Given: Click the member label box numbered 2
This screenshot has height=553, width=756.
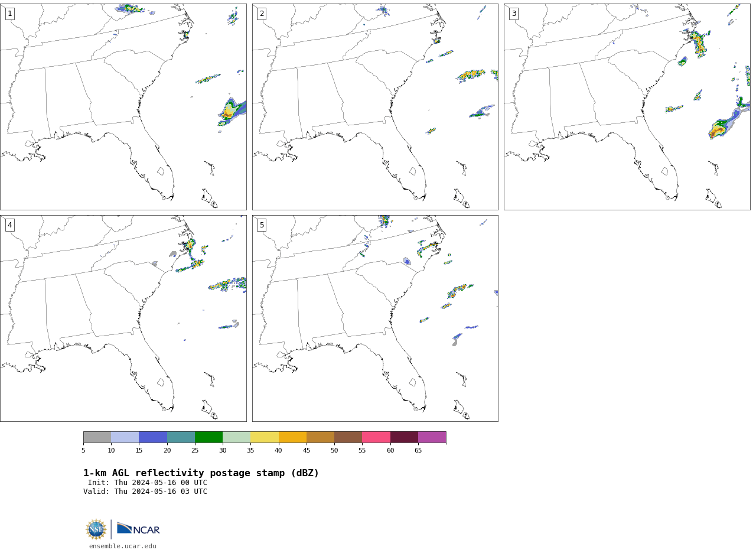Looking at the screenshot, I should coord(262,14).
